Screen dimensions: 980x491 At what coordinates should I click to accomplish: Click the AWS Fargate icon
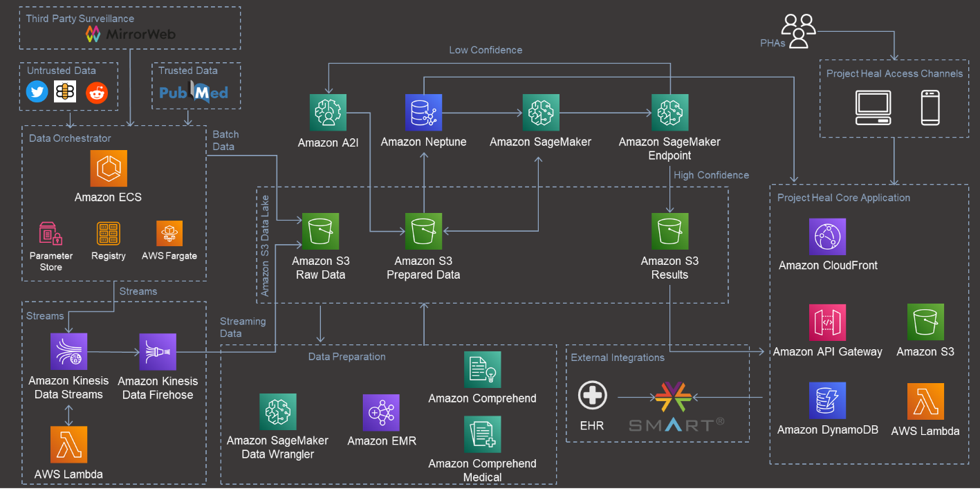169,234
